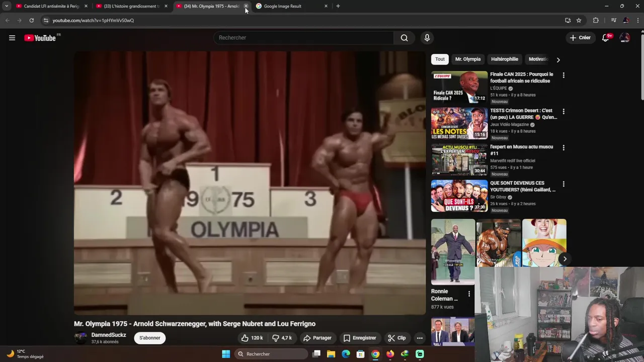Viewport: 644px width, 362px height.
Task: Open the YouTube account avatar menu
Action: pyautogui.click(x=625, y=38)
